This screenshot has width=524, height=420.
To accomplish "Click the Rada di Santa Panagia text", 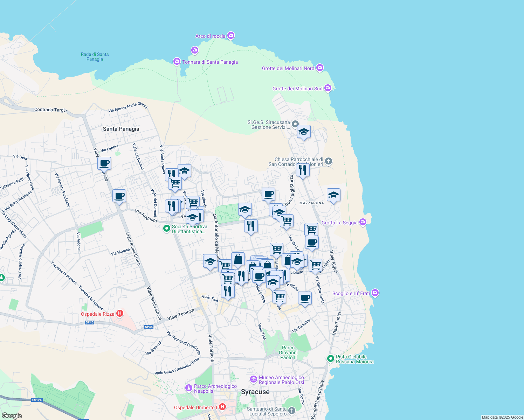I will click(x=95, y=57).
